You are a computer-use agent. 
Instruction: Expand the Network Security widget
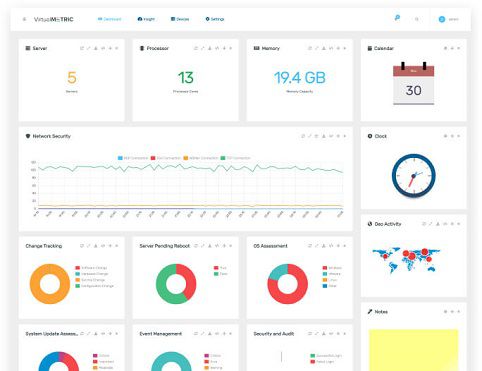tap(310, 136)
